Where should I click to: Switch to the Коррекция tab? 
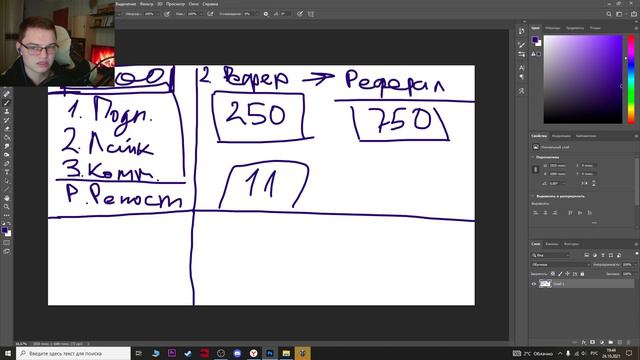pos(561,136)
